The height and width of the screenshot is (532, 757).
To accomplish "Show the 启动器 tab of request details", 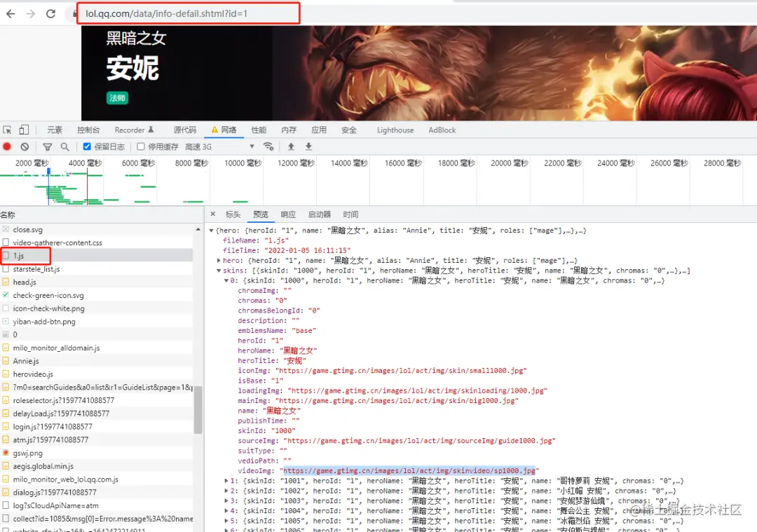I will (x=320, y=214).
